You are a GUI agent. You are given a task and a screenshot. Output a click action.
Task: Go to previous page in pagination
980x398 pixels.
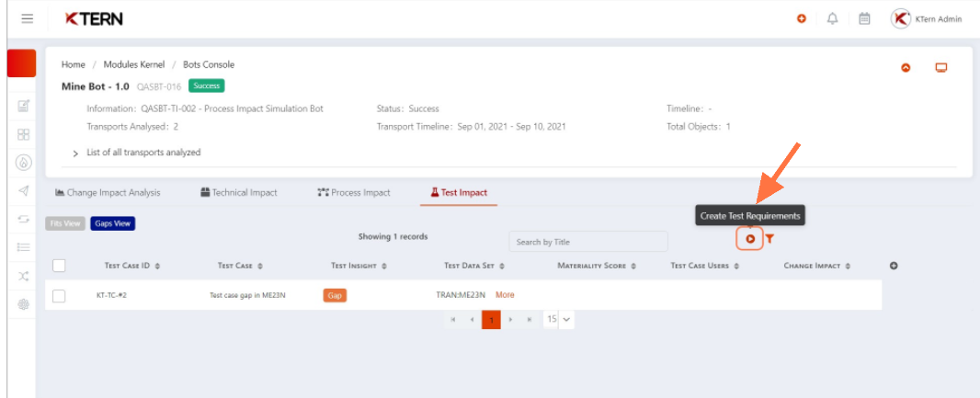472,319
